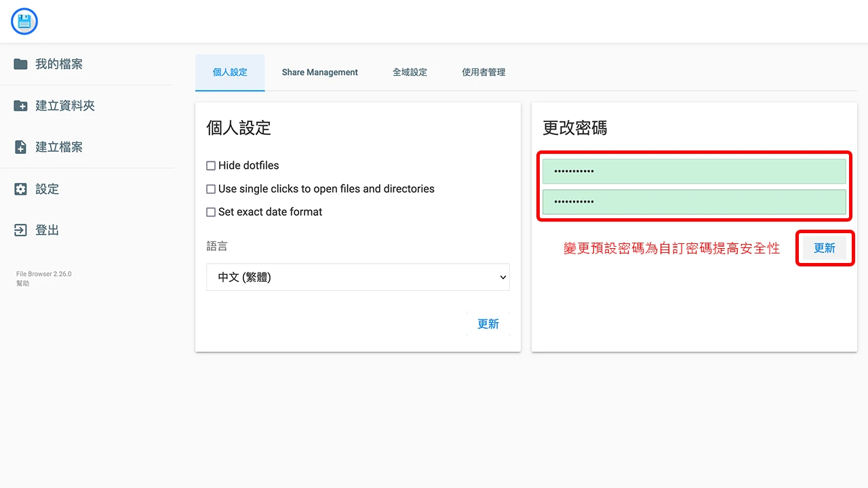Return to the 個人設定 tab
Image resolution: width=868 pixels, height=488 pixels.
230,72
